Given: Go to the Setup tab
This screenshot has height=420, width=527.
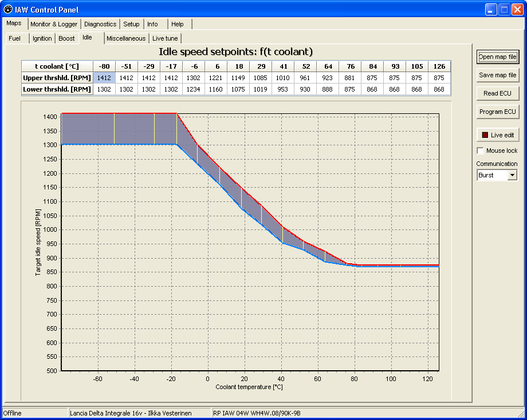Looking at the screenshot, I should point(131,24).
